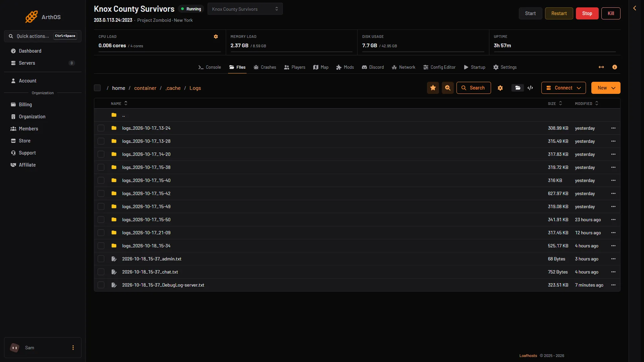Open the Loafhosts footer link
This screenshot has height=362, width=644.
tap(528, 356)
